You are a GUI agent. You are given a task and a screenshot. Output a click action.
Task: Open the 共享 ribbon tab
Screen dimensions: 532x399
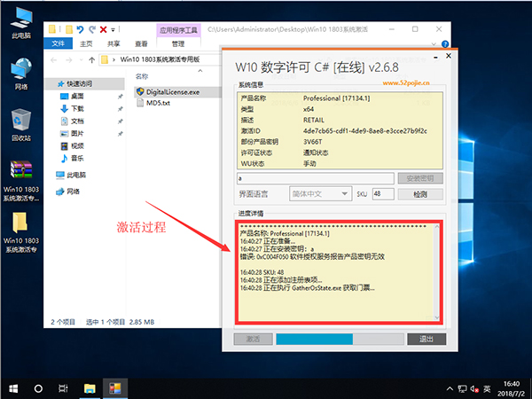113,43
